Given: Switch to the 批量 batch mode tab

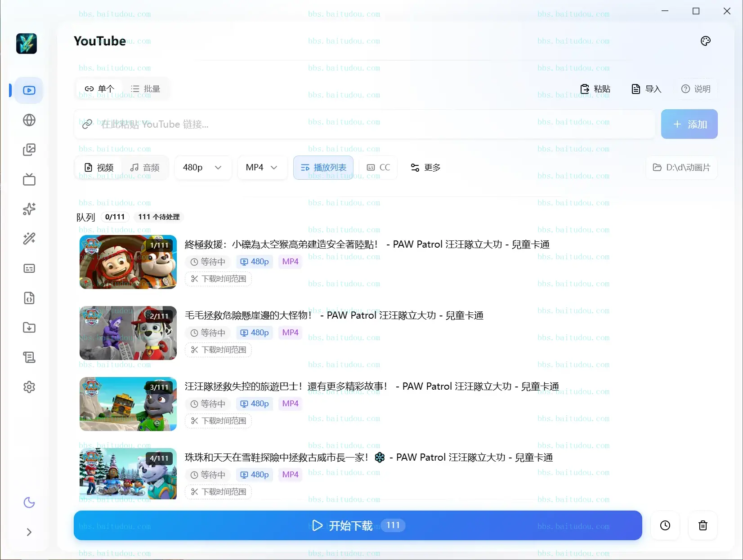Looking at the screenshot, I should pyautogui.click(x=145, y=89).
